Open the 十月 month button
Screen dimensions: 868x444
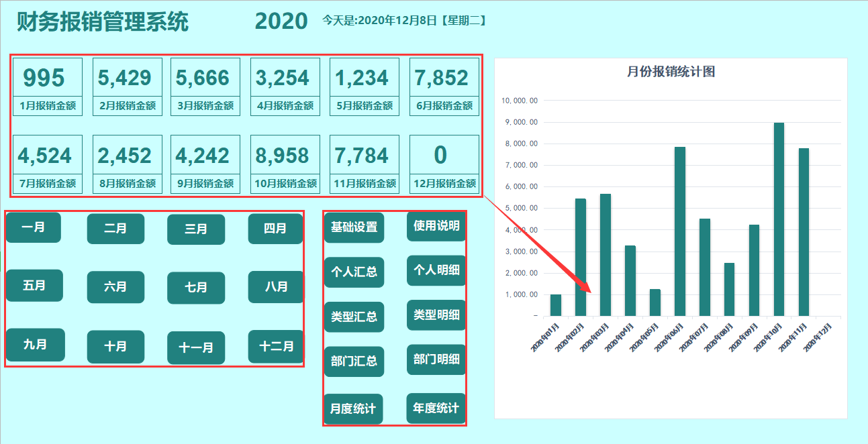pyautogui.click(x=115, y=347)
